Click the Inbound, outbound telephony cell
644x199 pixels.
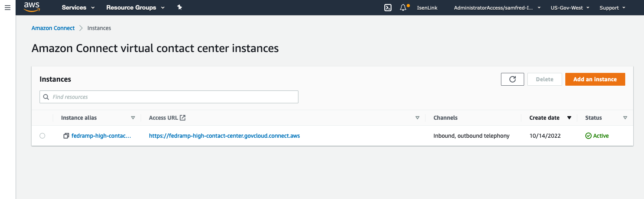pyautogui.click(x=471, y=136)
